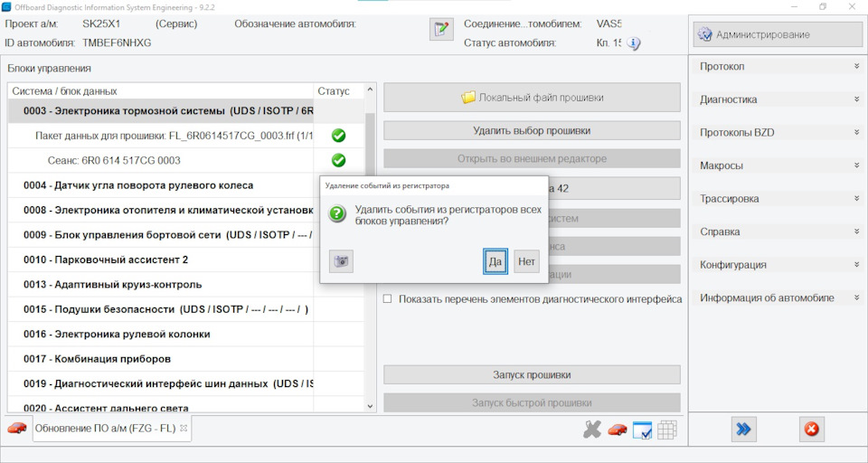Enable Показать перечень элементов диагностического интерфейса checkbox

click(388, 299)
